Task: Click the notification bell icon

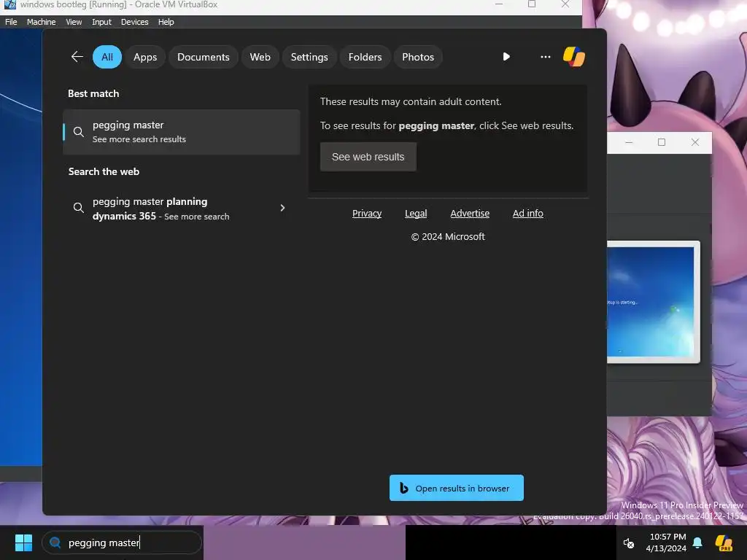Action: tap(697, 542)
